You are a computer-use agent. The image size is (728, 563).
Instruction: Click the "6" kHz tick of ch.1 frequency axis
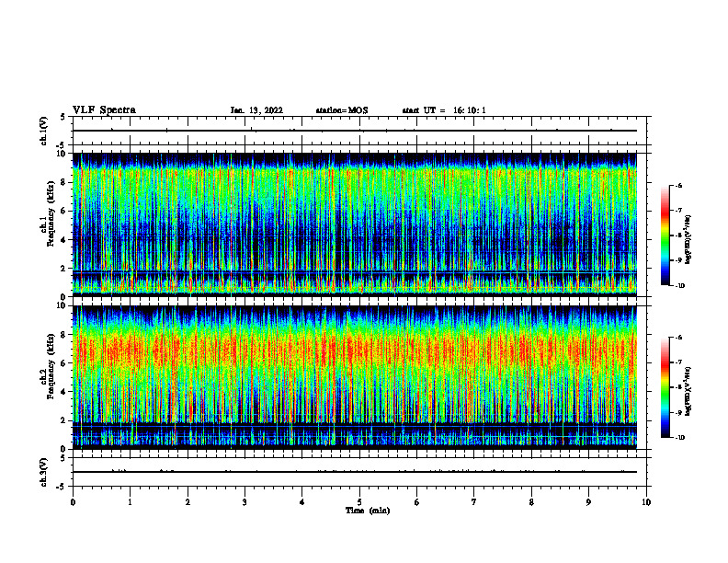tap(64, 211)
